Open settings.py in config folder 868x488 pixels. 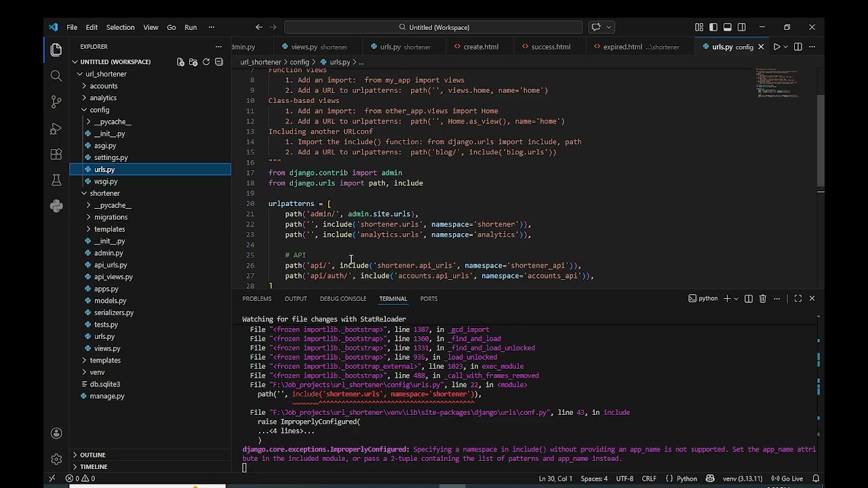[x=111, y=157]
